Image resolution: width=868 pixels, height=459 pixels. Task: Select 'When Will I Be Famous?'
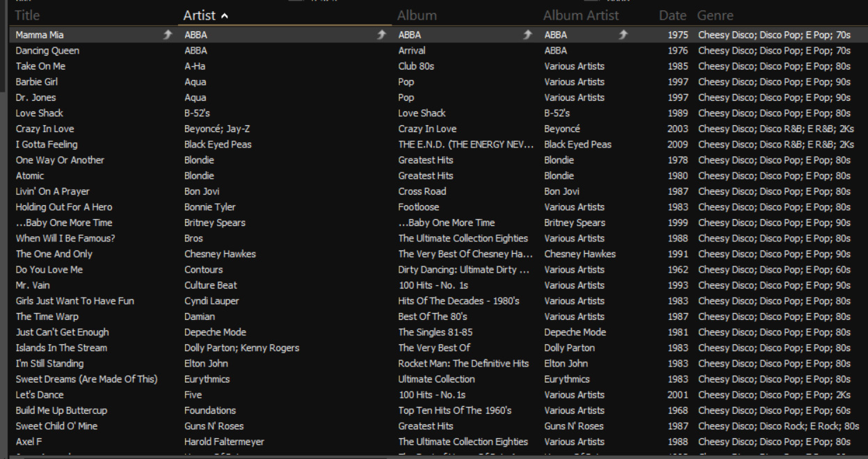[65, 239]
